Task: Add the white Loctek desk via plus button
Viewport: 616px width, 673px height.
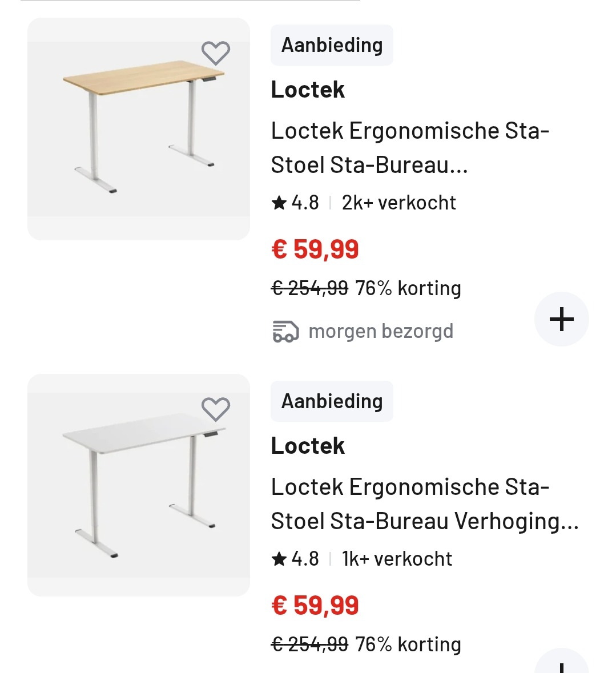Action: click(562, 661)
